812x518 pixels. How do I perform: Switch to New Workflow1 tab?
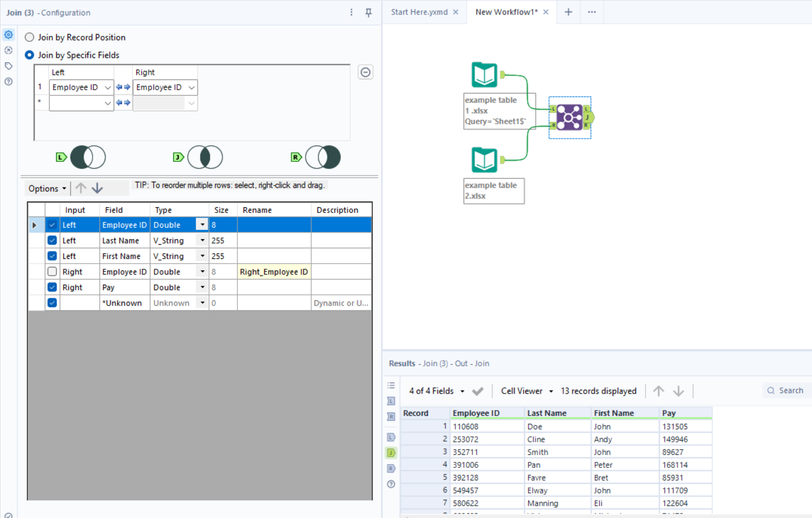(x=506, y=12)
